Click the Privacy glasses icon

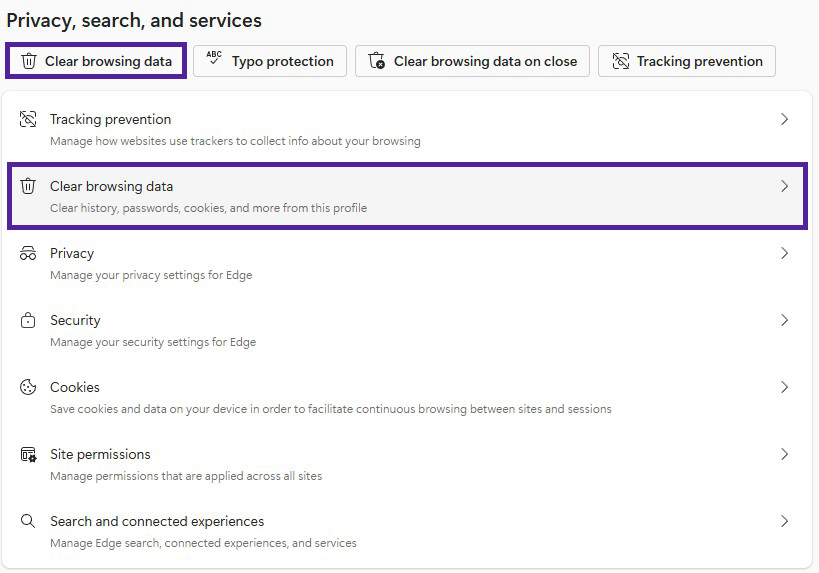pos(28,254)
